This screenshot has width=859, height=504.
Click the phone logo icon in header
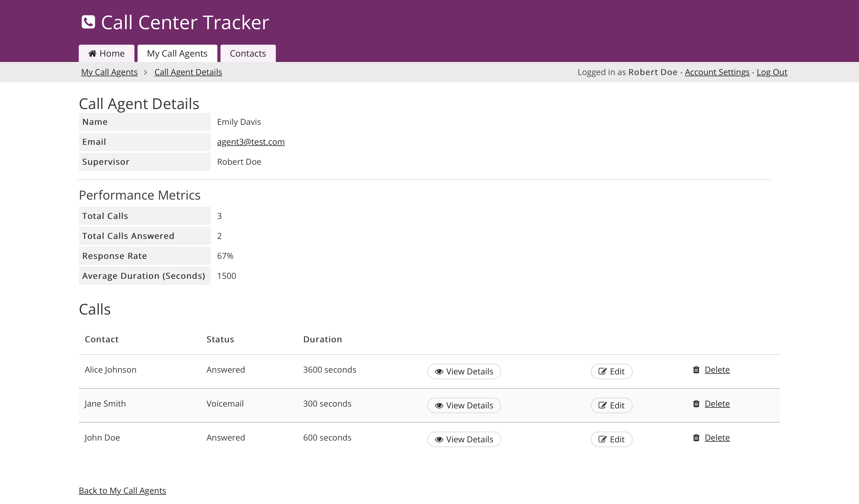[x=88, y=22]
